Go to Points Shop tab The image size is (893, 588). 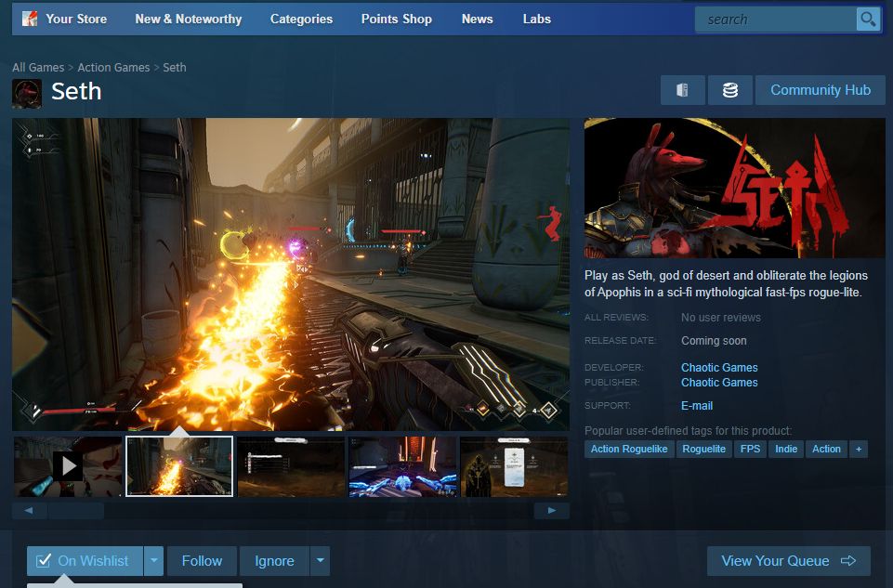[397, 19]
